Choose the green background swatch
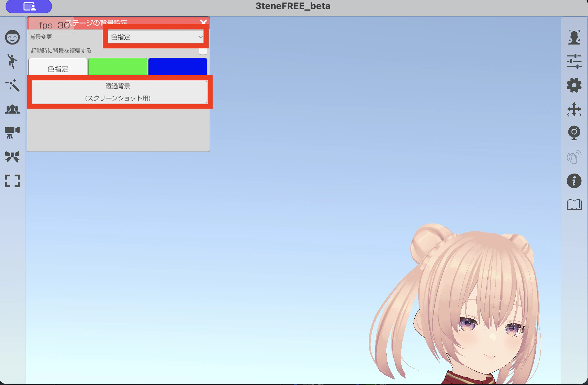Screen dimensions: 588x385 (x=118, y=67)
